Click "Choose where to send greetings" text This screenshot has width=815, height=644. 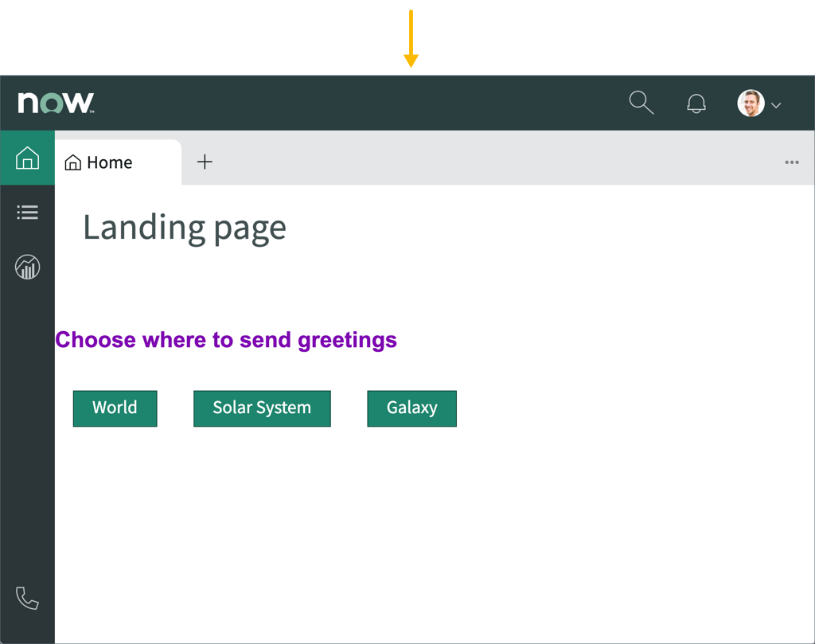pos(226,340)
